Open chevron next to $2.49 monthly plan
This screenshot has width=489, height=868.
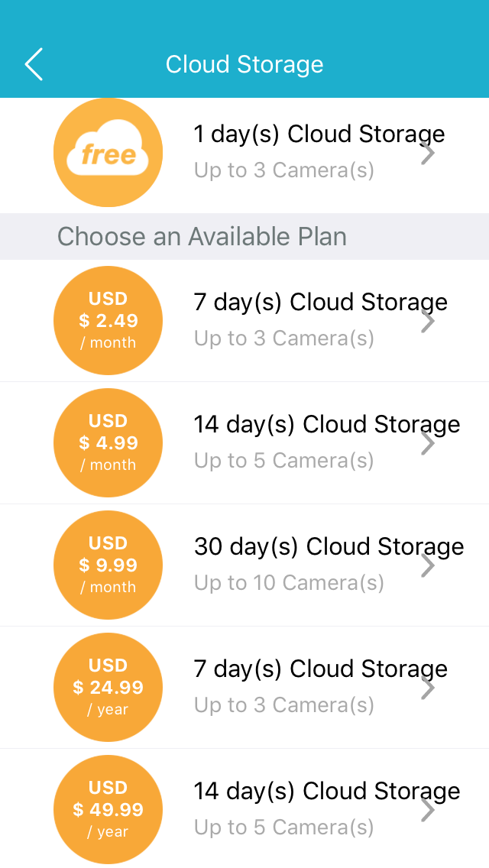tap(428, 321)
